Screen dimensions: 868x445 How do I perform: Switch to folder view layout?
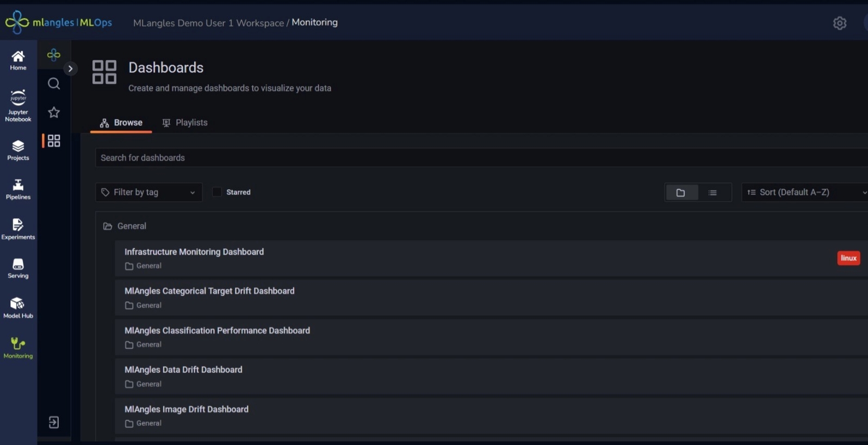pos(681,193)
